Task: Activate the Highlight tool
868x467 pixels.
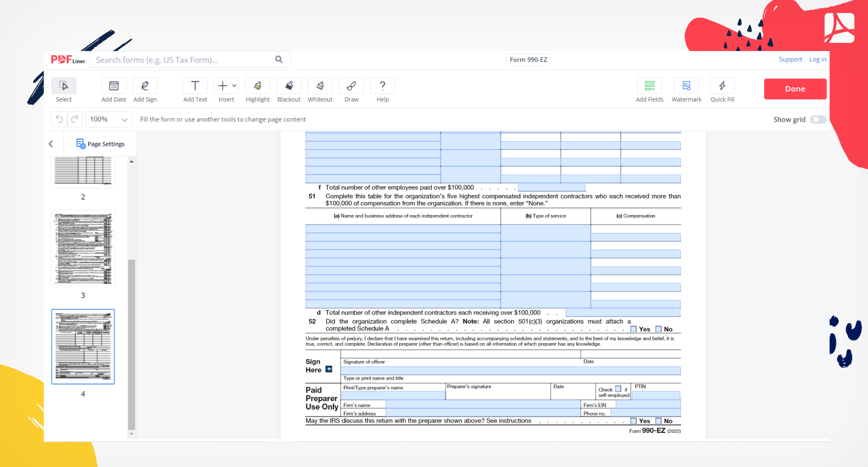Action: pyautogui.click(x=257, y=86)
